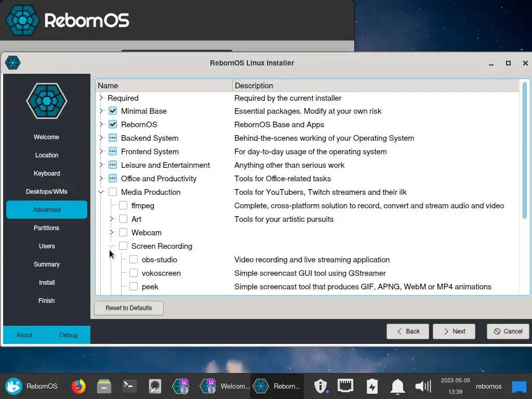Click the taskbar clock showing 13:39
Image resolution: width=532 pixels, height=399 pixels.
point(455,386)
